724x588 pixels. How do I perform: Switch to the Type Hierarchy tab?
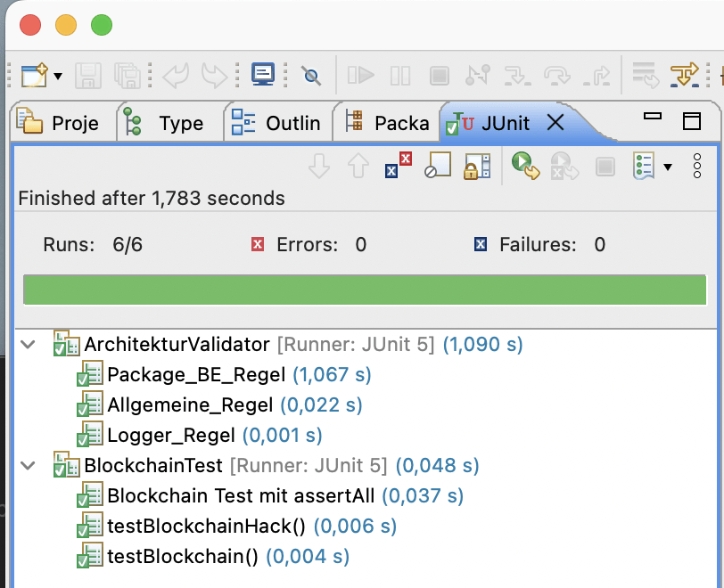(x=168, y=123)
